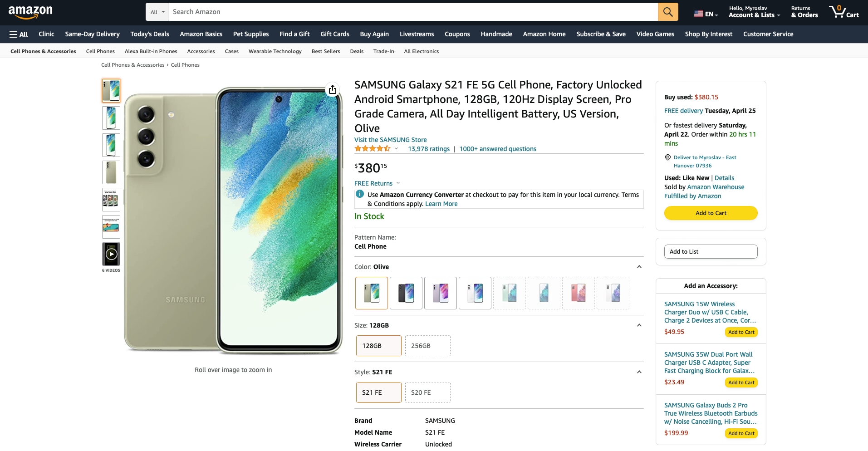This screenshot has height=451, width=868.
Task: Click the yellow Add to Cart button
Action: tap(711, 213)
